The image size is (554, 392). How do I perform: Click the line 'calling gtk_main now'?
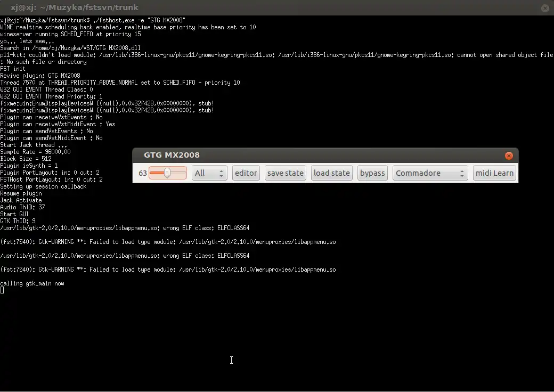[32, 283]
